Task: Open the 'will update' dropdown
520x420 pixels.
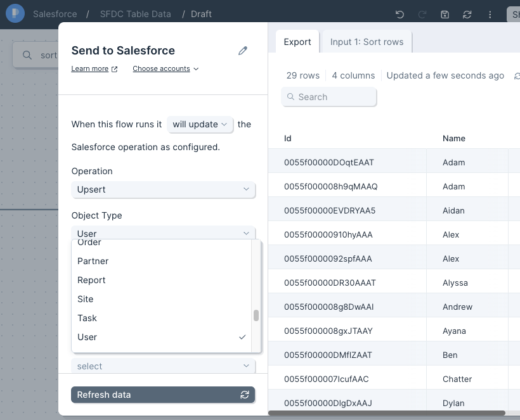Action: 200,124
